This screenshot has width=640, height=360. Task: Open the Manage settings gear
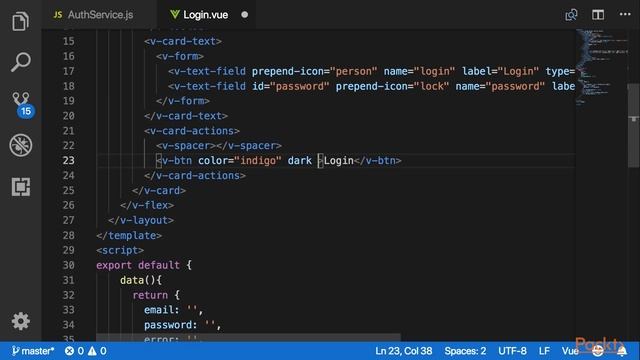point(20,321)
